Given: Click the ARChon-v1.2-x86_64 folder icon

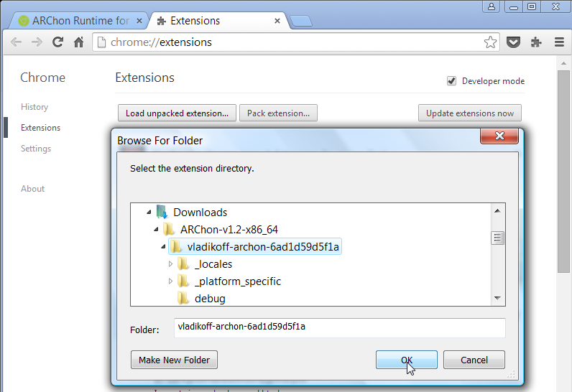Looking at the screenshot, I should pyautogui.click(x=169, y=229).
